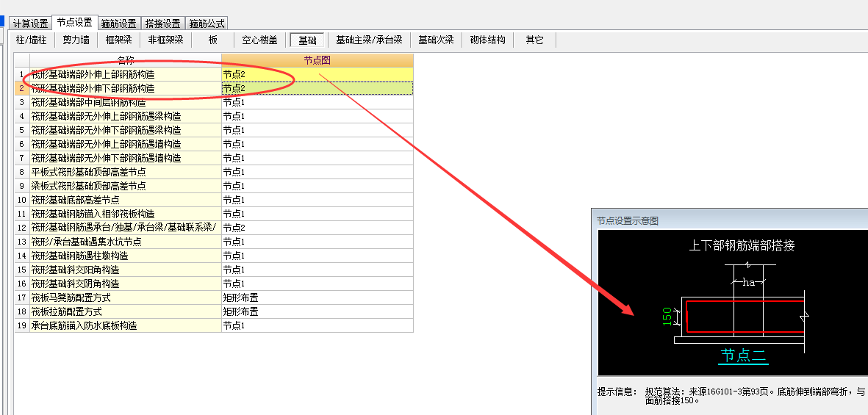Click 节点1 value for 端部中间层钢筋构造
This screenshot has width=868, height=415.
(x=318, y=102)
